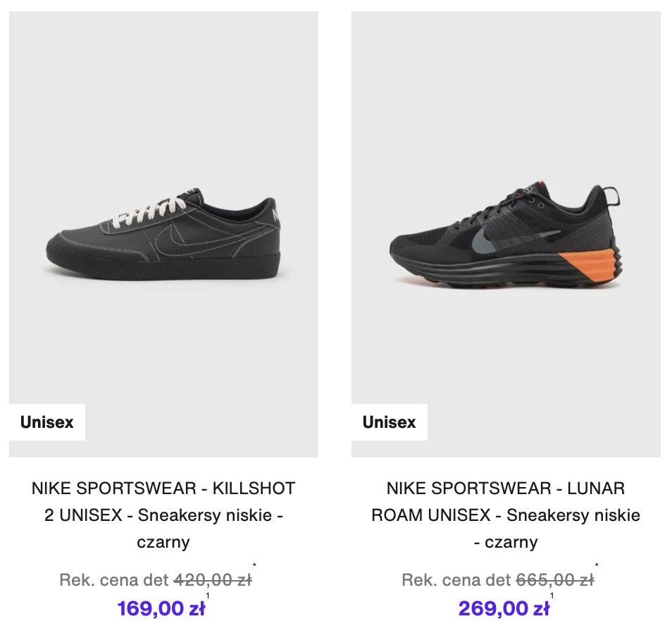Open the NIKE SPORTSWEAR - LUNAR ROAM UNISEX title
This screenshot has height=633, width=672.
506,515
